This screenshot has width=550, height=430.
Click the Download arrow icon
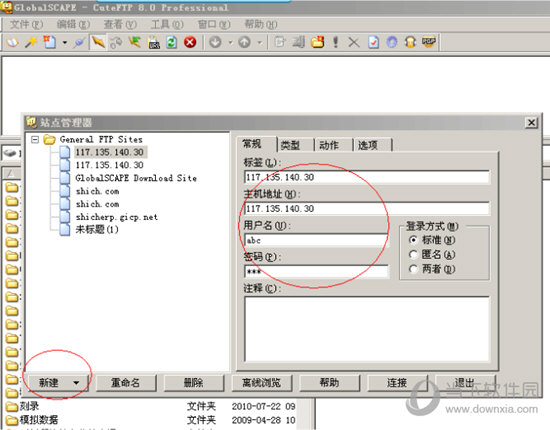click(215, 43)
